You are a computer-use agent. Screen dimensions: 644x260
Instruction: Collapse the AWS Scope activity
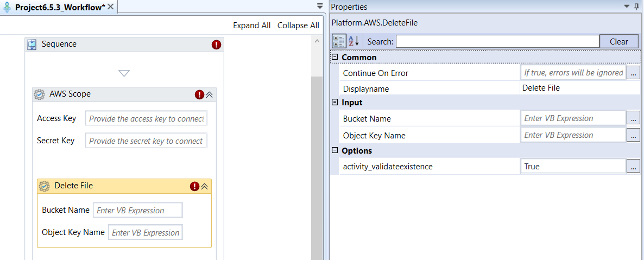coord(209,95)
